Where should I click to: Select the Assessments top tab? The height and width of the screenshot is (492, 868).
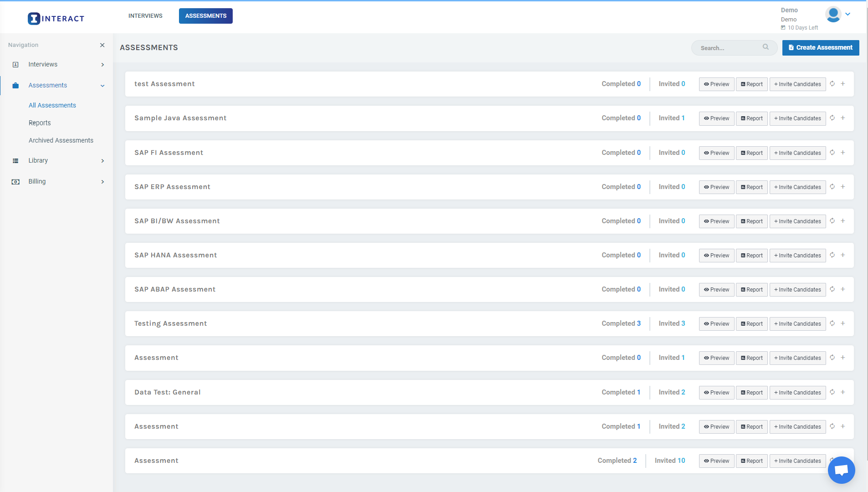tap(206, 16)
